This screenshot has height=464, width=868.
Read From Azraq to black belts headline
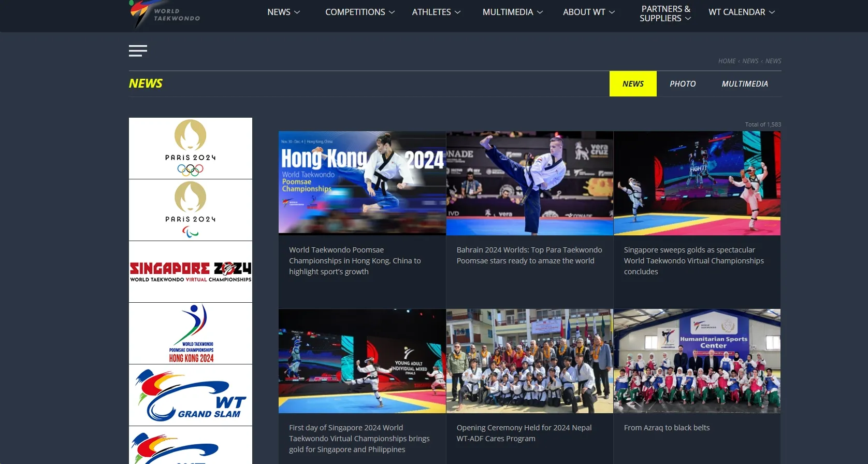pyautogui.click(x=667, y=428)
